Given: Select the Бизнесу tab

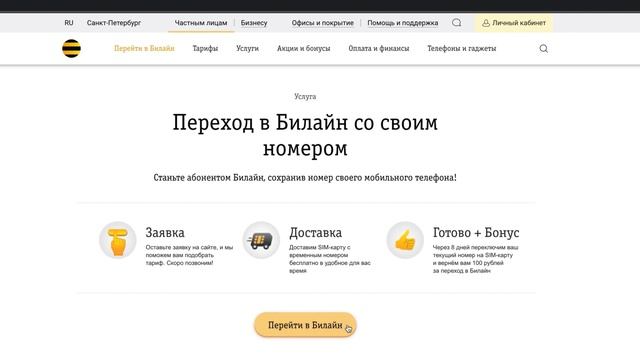Looking at the screenshot, I should click(254, 23).
